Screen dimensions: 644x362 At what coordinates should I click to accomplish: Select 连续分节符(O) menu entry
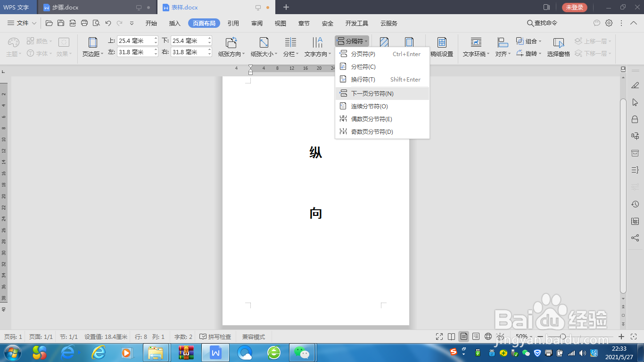pos(382,106)
